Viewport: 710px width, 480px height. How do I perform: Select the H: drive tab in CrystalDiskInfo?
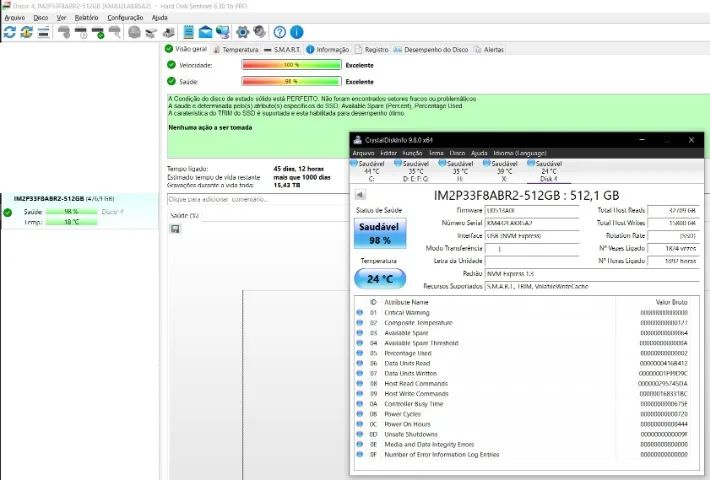[460, 171]
